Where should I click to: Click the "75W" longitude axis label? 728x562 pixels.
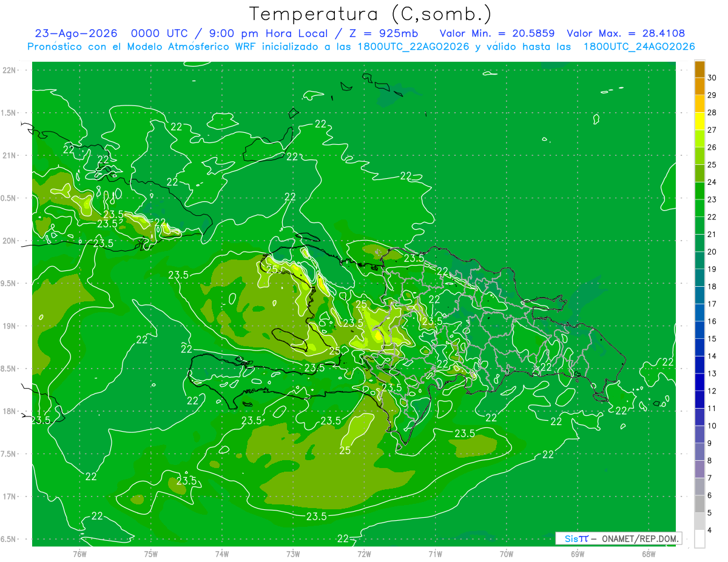point(150,554)
